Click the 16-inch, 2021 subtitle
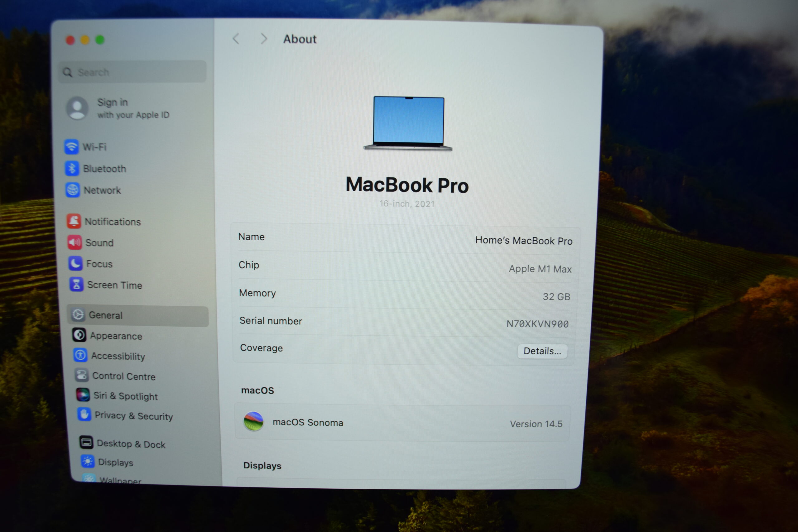 pyautogui.click(x=407, y=204)
